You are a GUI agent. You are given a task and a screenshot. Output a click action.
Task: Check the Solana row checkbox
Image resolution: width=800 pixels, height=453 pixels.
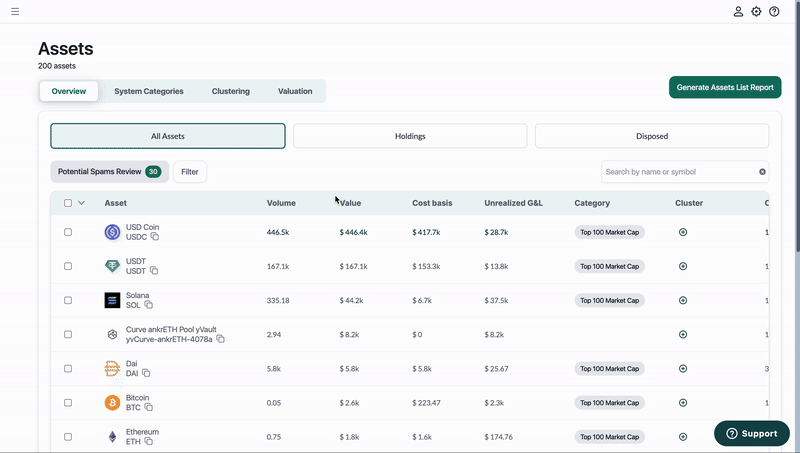(x=68, y=300)
